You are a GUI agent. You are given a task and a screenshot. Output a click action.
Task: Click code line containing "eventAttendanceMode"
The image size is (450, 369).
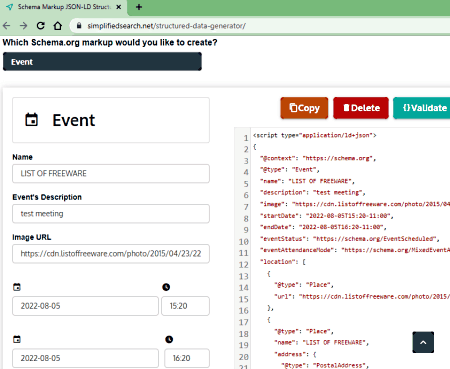click(x=355, y=250)
